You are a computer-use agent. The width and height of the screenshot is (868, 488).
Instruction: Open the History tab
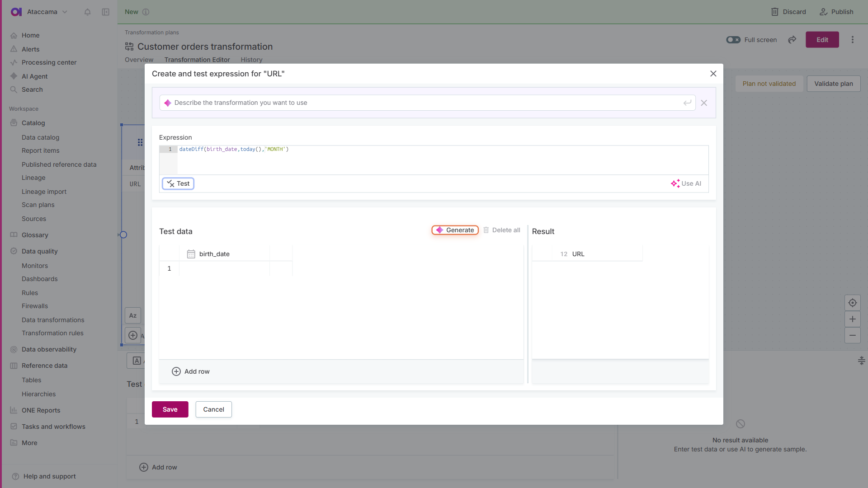(x=251, y=60)
